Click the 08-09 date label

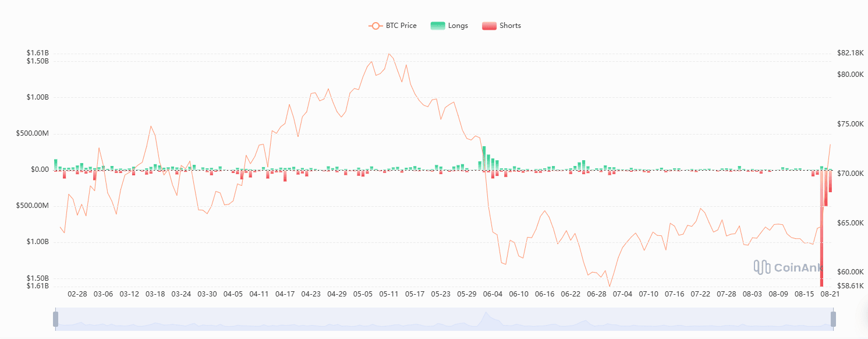click(x=778, y=294)
